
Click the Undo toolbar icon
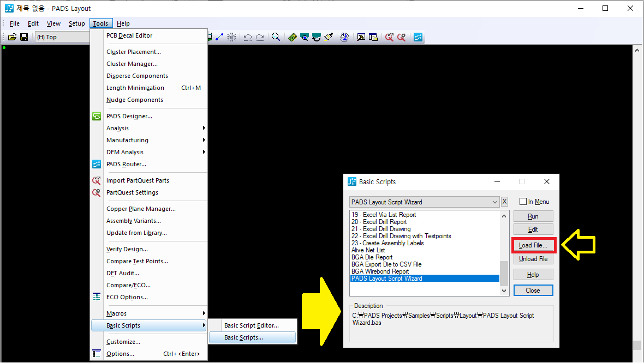point(248,37)
